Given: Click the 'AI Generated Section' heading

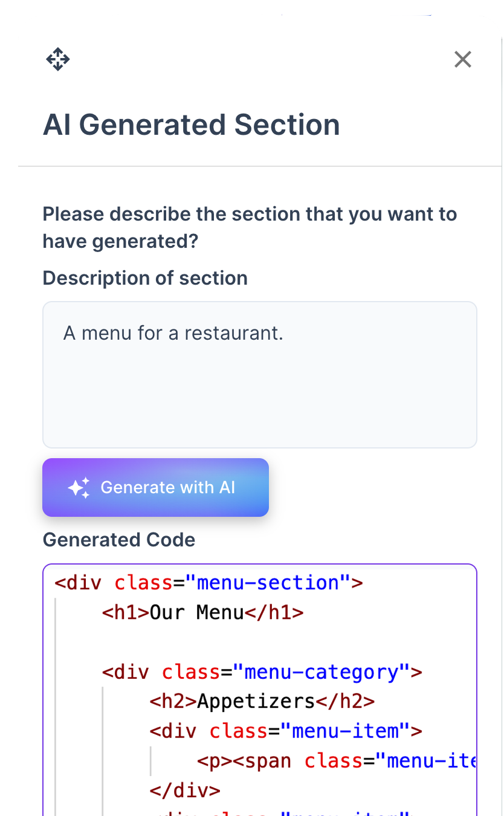Looking at the screenshot, I should [x=191, y=125].
